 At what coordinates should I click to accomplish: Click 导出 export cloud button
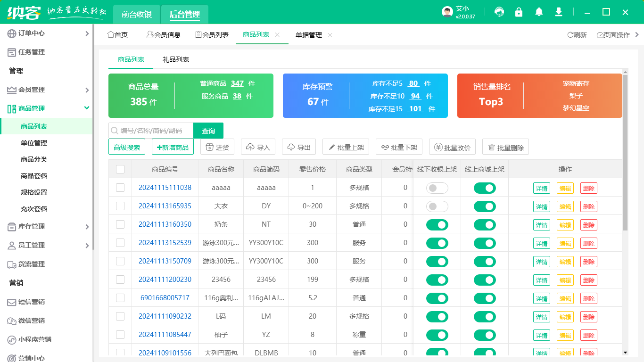(299, 147)
